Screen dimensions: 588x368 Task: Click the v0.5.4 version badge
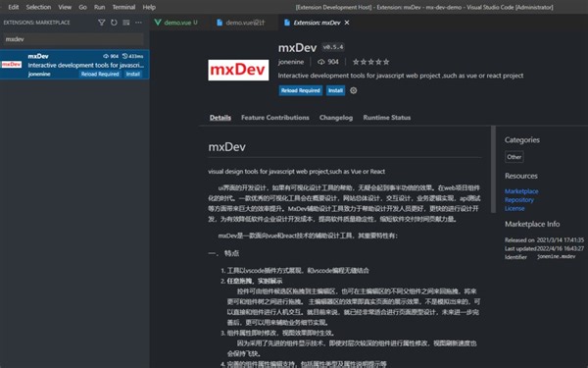(x=333, y=47)
